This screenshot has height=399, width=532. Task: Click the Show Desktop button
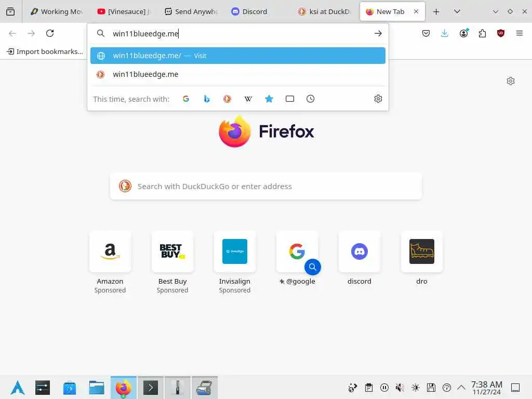pos(516,388)
